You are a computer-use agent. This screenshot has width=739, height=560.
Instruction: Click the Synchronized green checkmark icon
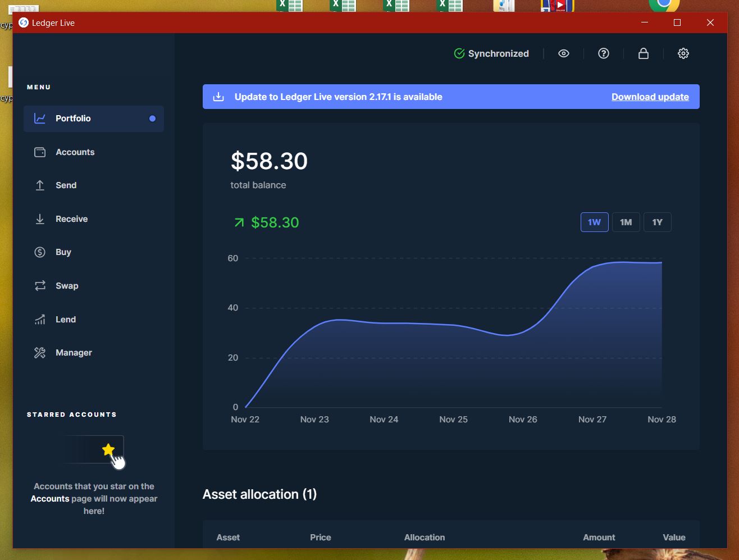click(459, 53)
